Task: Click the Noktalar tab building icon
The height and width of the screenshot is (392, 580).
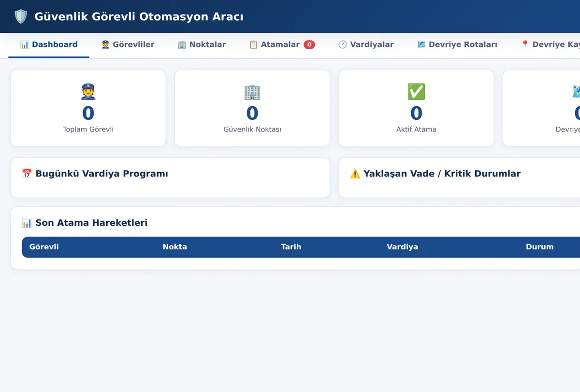Action: 182,44
